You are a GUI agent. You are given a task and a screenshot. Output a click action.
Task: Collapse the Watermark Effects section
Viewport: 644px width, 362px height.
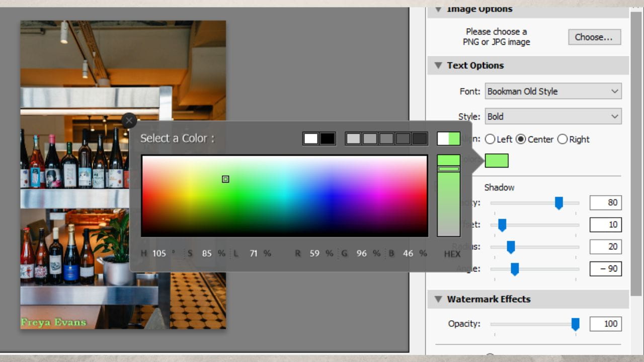tap(438, 299)
